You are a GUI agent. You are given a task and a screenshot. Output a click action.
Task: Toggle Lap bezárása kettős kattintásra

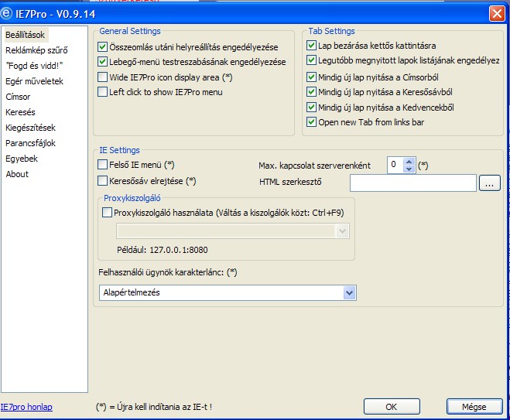pyautogui.click(x=312, y=45)
